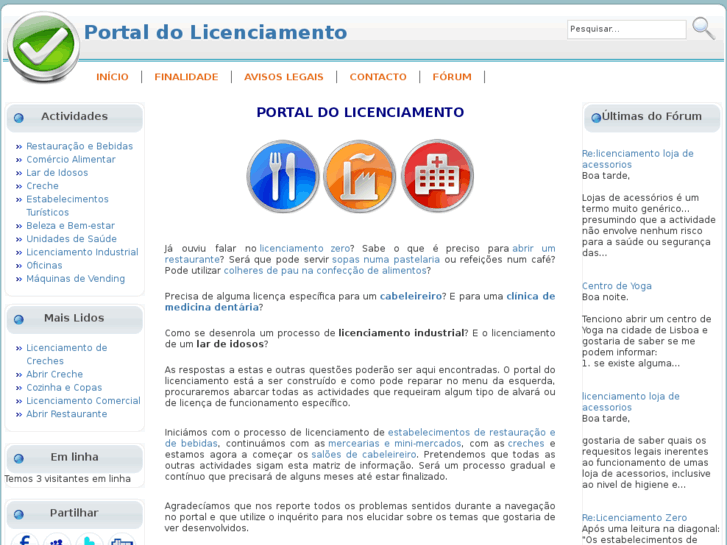Screen dimensions: 727x545
Task: Open Beleza e Bem-estar link
Action: pyautogui.click(x=70, y=225)
